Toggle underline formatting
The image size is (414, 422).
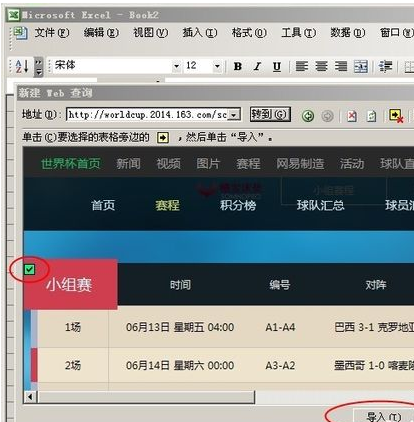[x=276, y=66]
